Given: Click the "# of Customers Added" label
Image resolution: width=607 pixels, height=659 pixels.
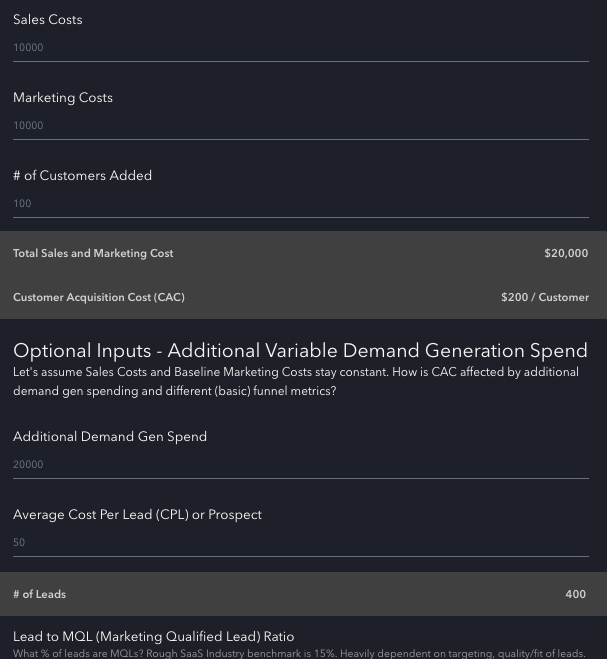Looking at the screenshot, I should [x=82, y=176].
